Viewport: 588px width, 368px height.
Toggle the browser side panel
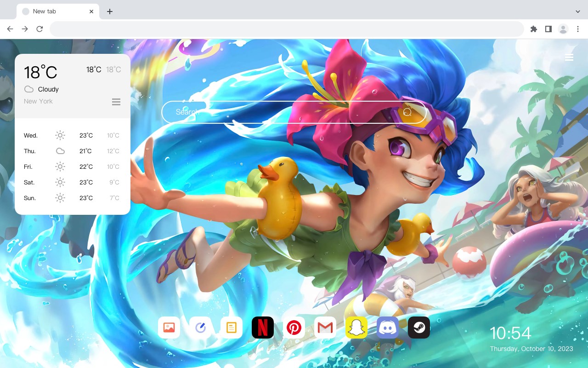(548, 29)
